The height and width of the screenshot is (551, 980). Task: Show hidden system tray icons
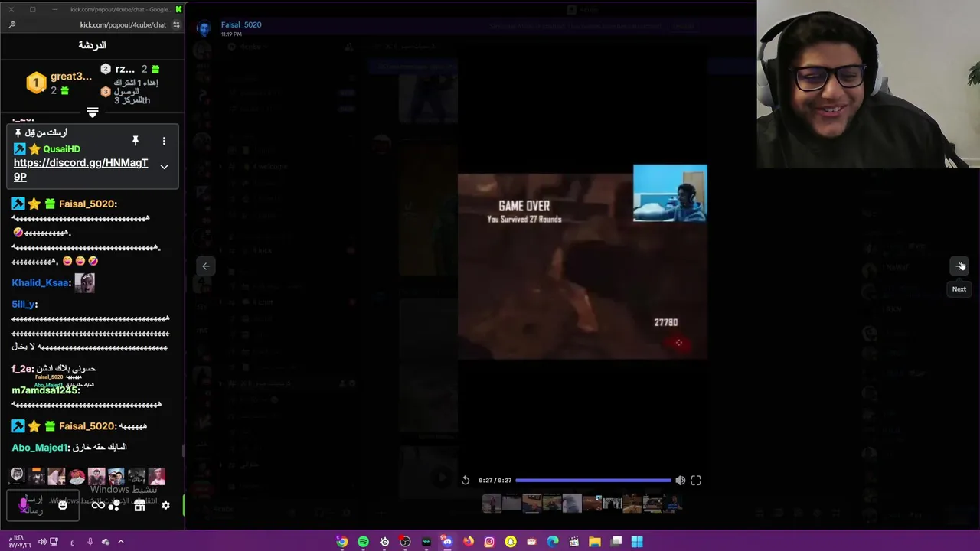120,542
